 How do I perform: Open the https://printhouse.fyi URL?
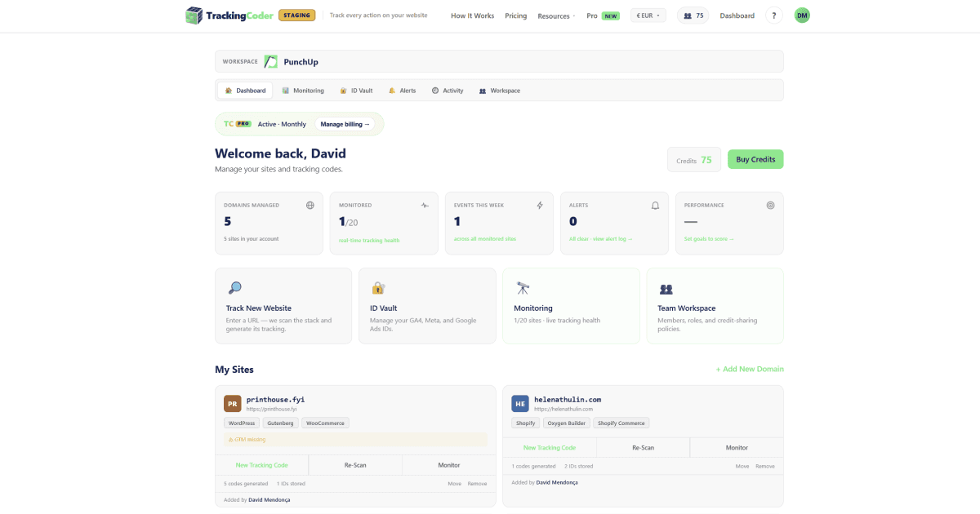(x=272, y=409)
